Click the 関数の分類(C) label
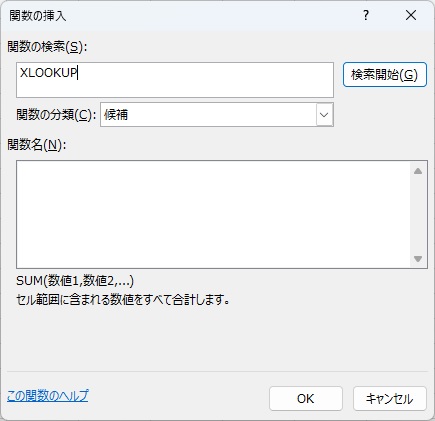This screenshot has width=435, height=421. [56, 115]
